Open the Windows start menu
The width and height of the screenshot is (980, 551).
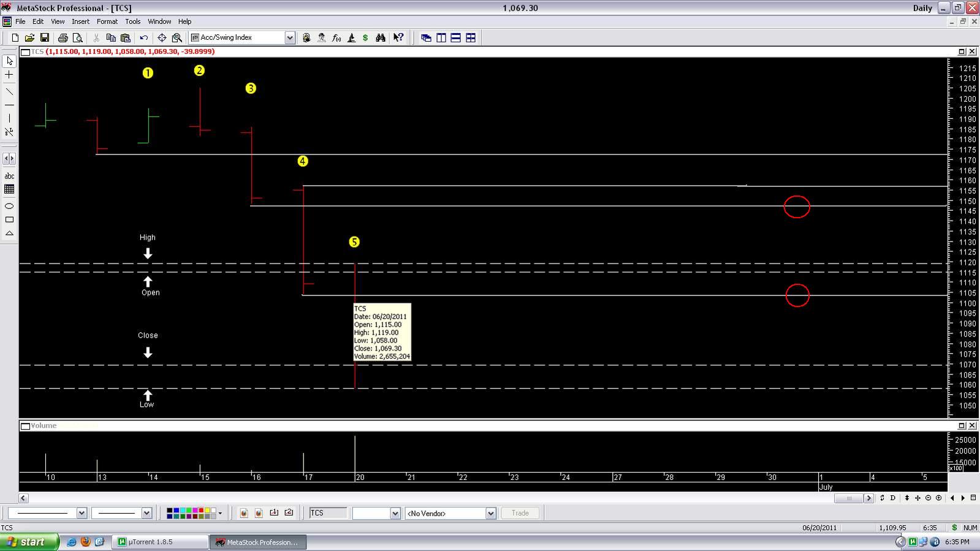(x=29, y=542)
